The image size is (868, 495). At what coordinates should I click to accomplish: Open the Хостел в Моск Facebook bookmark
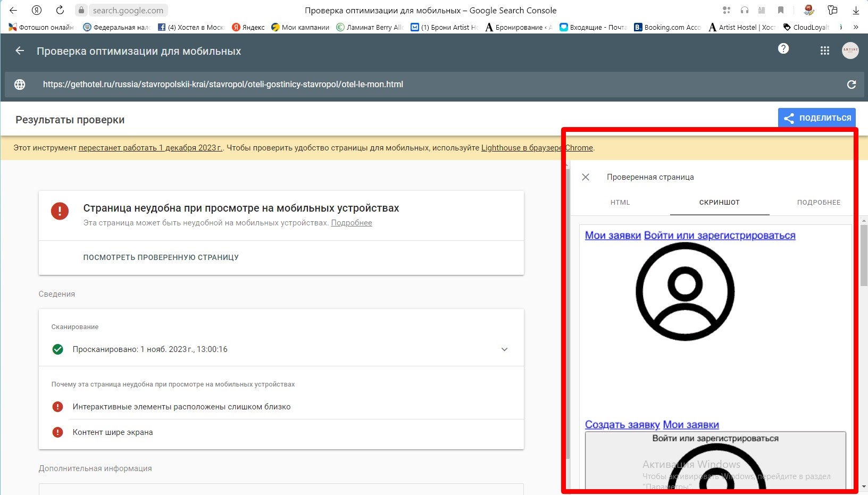pos(191,27)
